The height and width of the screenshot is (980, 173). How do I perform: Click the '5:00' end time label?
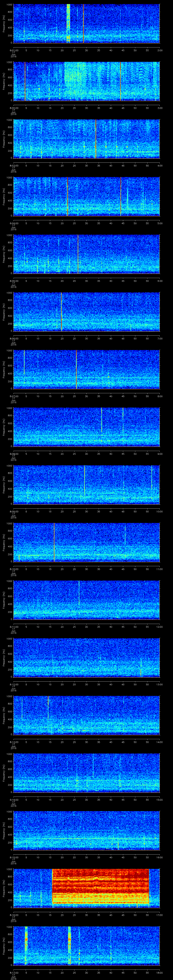point(160,223)
